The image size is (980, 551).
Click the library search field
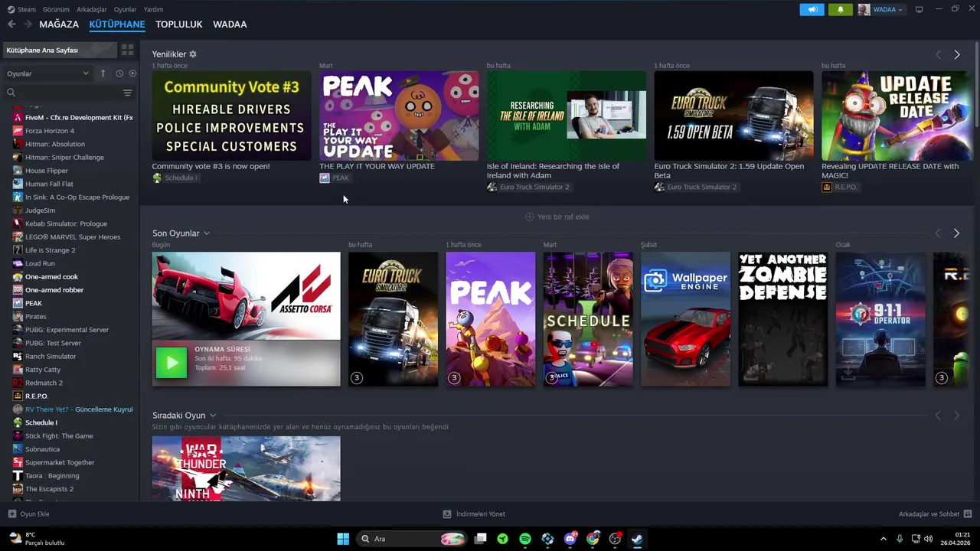coord(65,93)
